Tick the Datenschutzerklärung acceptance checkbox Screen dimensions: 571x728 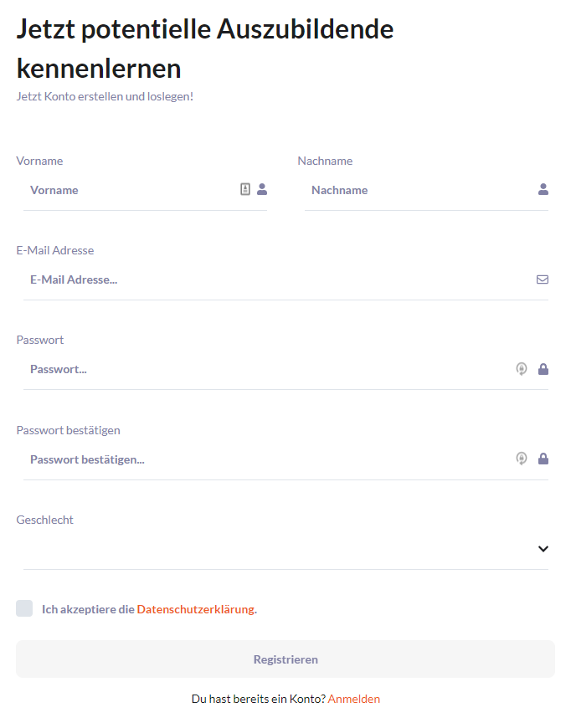[24, 608]
